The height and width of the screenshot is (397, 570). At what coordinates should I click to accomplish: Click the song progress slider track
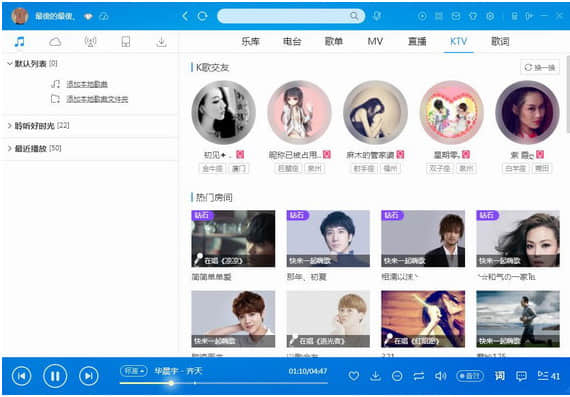tap(224, 383)
